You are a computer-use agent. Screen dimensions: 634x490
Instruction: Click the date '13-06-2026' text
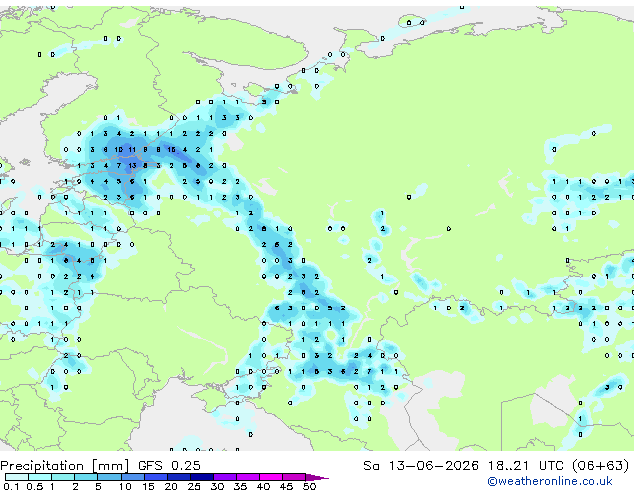(x=433, y=466)
